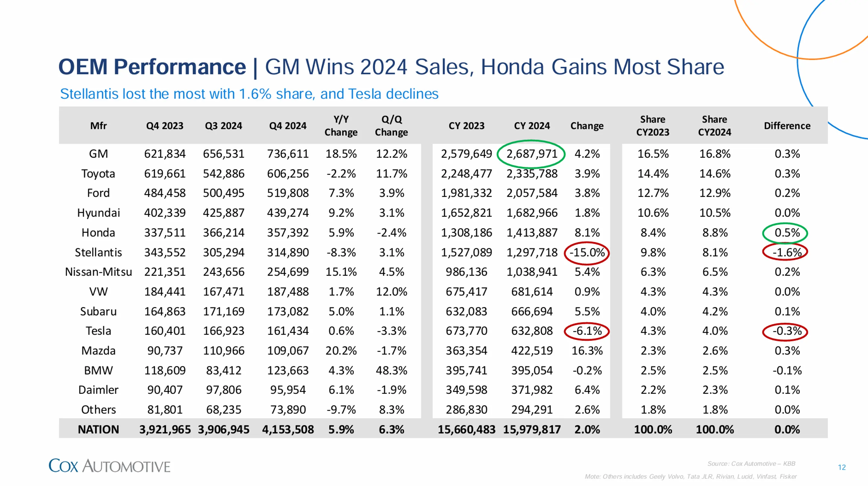Viewport: 868px width, 486px height.
Task: Click the green-circled GM CY 2024 sales value
Action: (x=531, y=154)
